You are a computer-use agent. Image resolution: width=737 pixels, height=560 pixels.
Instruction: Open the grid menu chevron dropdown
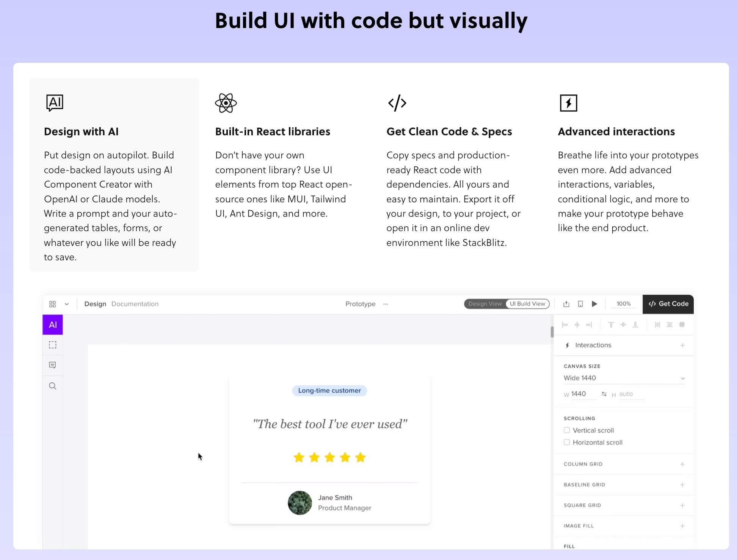point(67,304)
